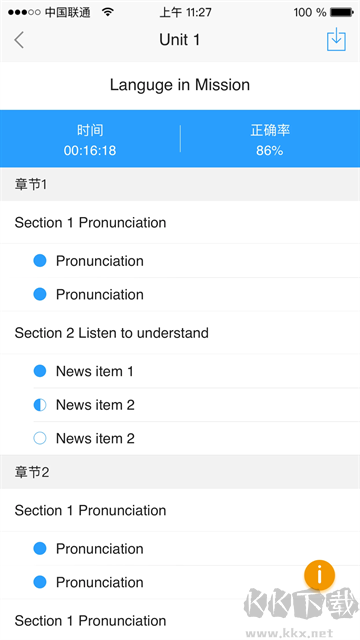Open second Pronunciation lesson in 章节1
This screenshot has height=640, width=360.
[x=180, y=295]
